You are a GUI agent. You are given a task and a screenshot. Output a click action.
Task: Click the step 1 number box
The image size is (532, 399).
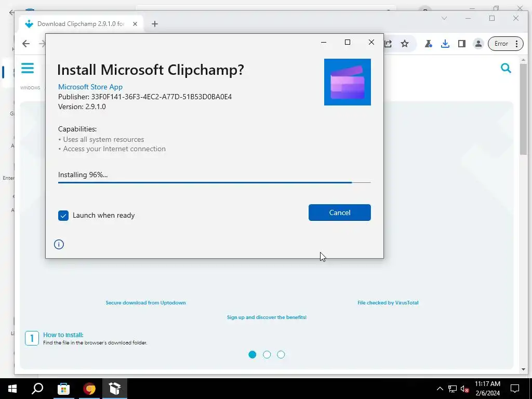click(32, 338)
